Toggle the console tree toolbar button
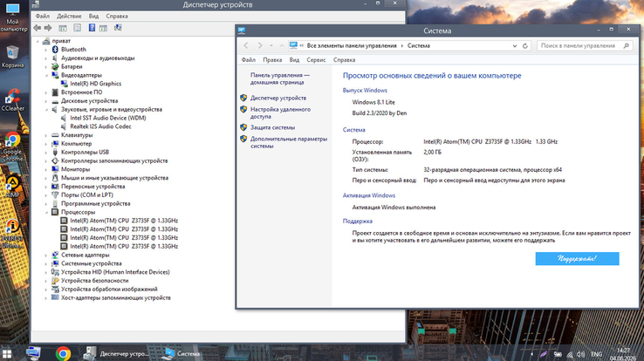Image resolution: width=644 pixels, height=361 pixels. (x=63, y=28)
